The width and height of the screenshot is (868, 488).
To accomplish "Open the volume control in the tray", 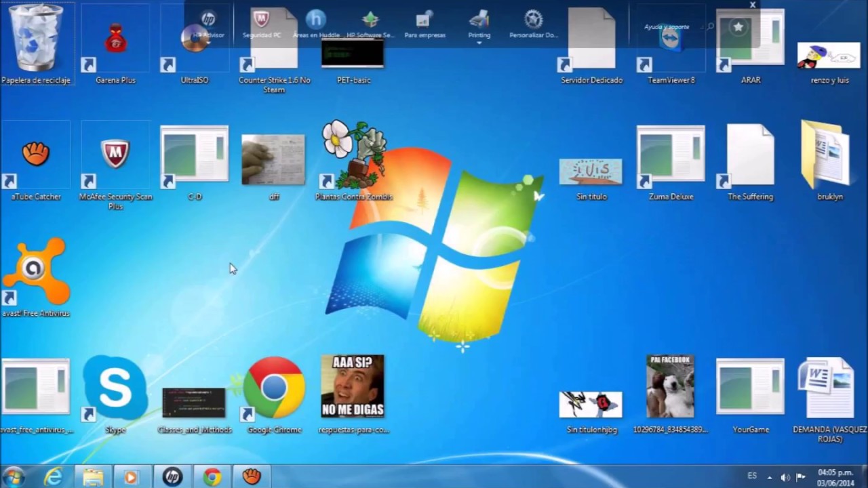I will (x=785, y=477).
